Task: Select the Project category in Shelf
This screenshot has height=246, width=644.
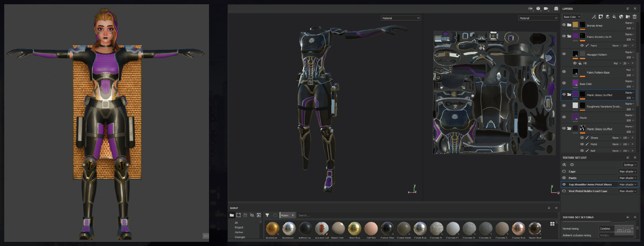Action: click(x=239, y=227)
